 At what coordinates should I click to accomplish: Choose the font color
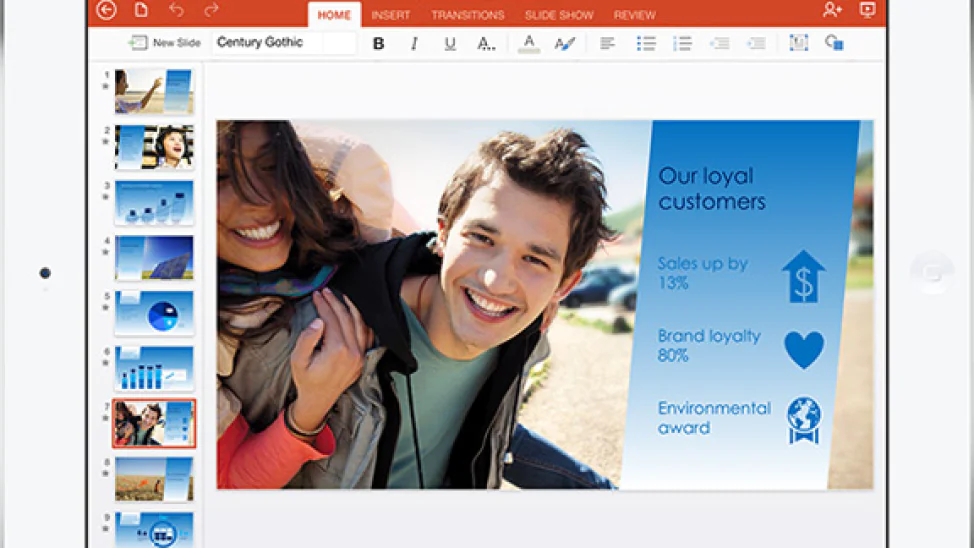pos(529,43)
